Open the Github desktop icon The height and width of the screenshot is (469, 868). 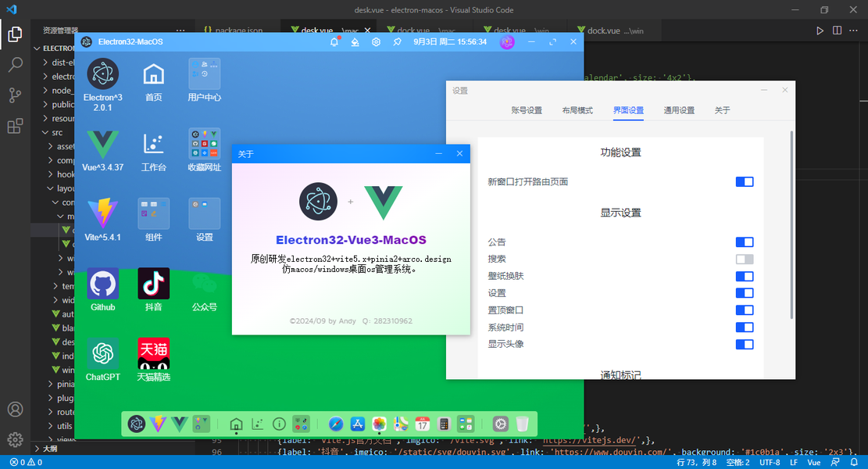[x=103, y=289]
